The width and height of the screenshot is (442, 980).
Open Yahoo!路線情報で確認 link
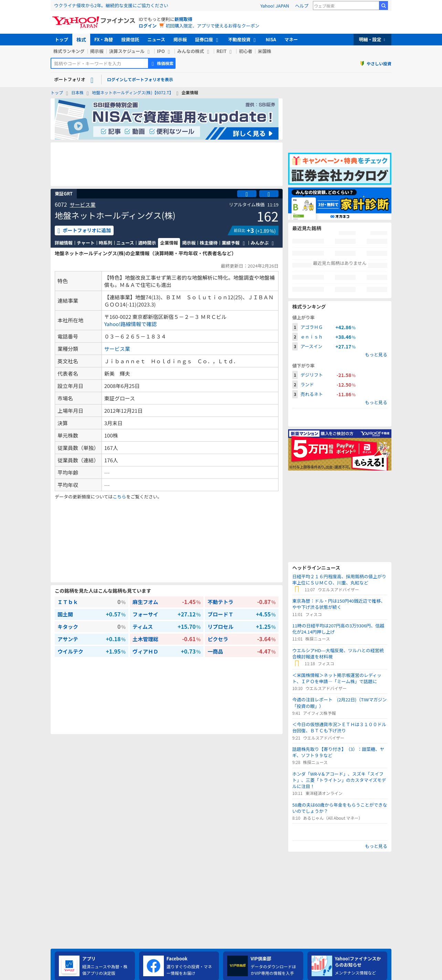(130, 324)
